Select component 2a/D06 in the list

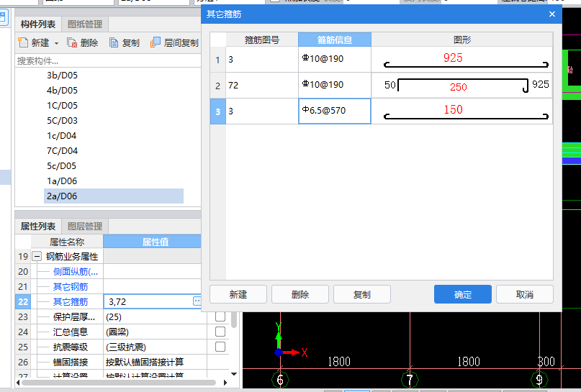pyautogui.click(x=113, y=196)
